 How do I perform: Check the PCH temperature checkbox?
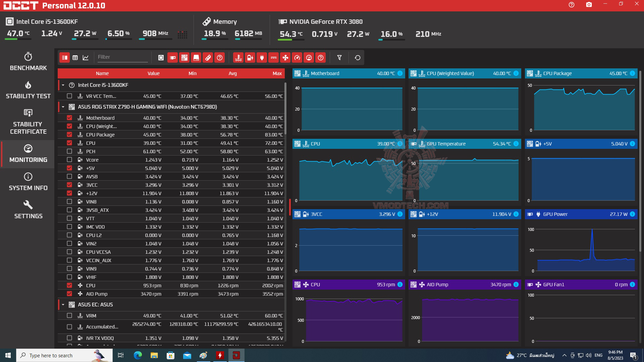69,151
